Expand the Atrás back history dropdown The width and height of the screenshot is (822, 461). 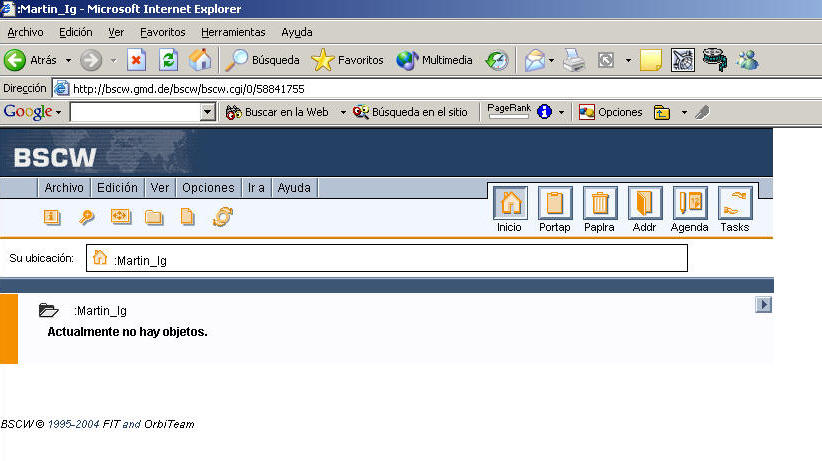click(68, 60)
